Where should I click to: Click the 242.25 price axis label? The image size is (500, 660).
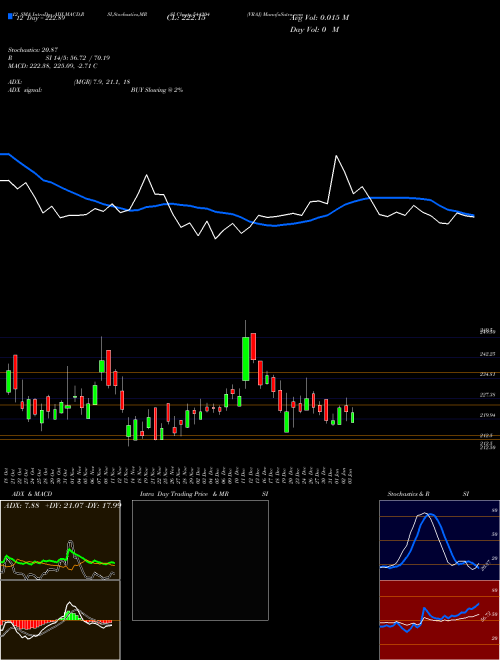click(488, 354)
